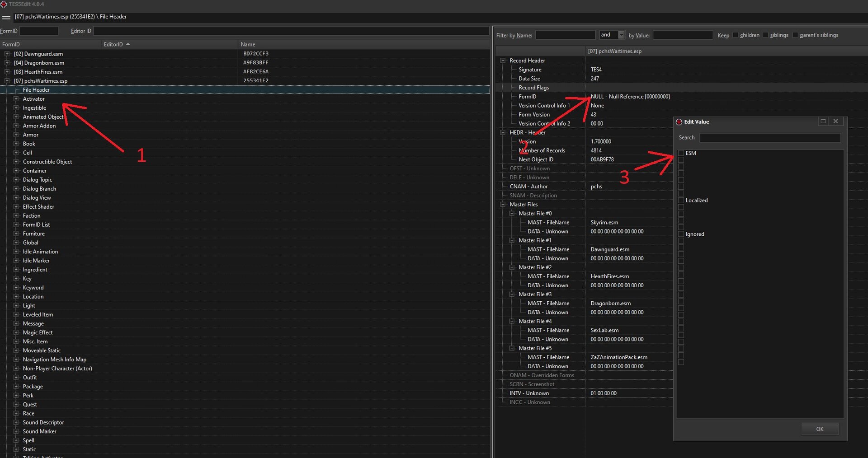Expand the Dragonborn.esm tree node
Image resolution: width=868 pixels, height=458 pixels.
pyautogui.click(x=7, y=63)
